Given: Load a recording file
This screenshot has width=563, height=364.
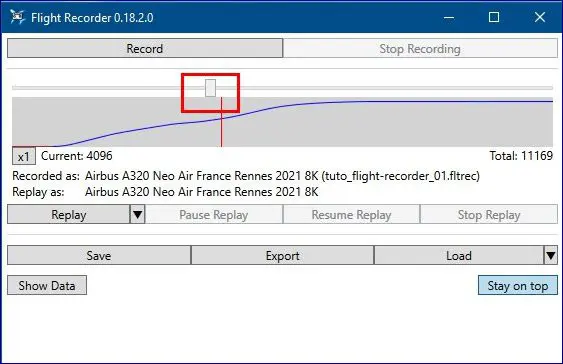Looking at the screenshot, I should click(x=459, y=256).
